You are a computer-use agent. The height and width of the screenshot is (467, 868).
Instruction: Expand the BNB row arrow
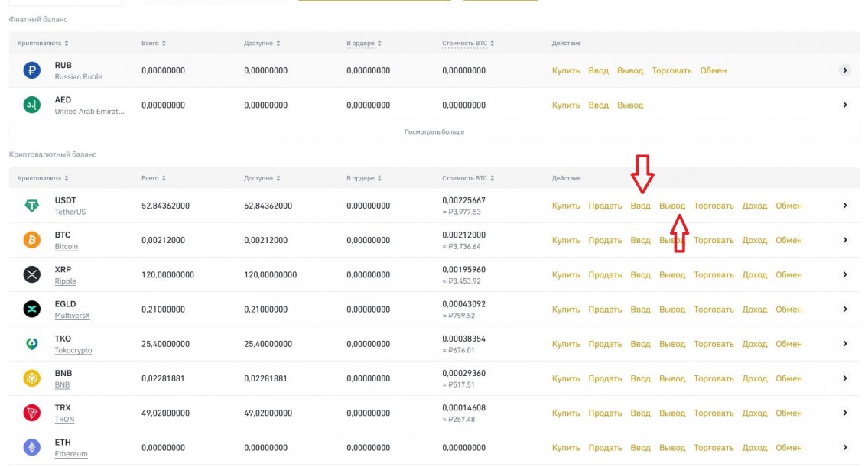[x=845, y=378]
